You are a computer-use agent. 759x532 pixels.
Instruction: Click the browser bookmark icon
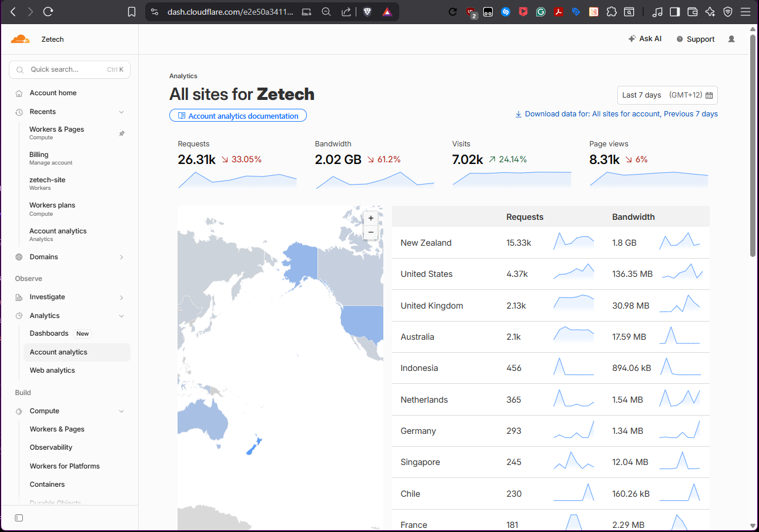point(132,12)
